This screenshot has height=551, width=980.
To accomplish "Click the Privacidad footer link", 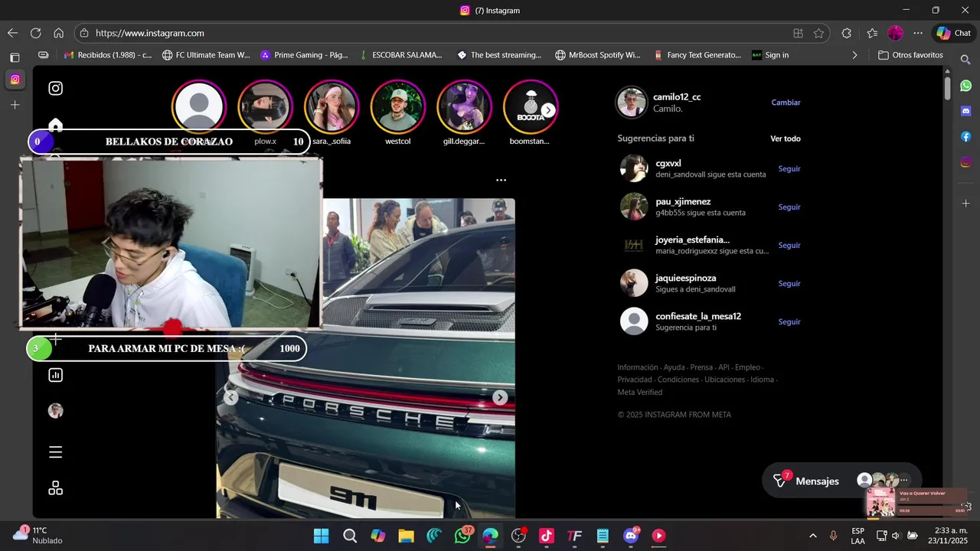I will 635,380.
